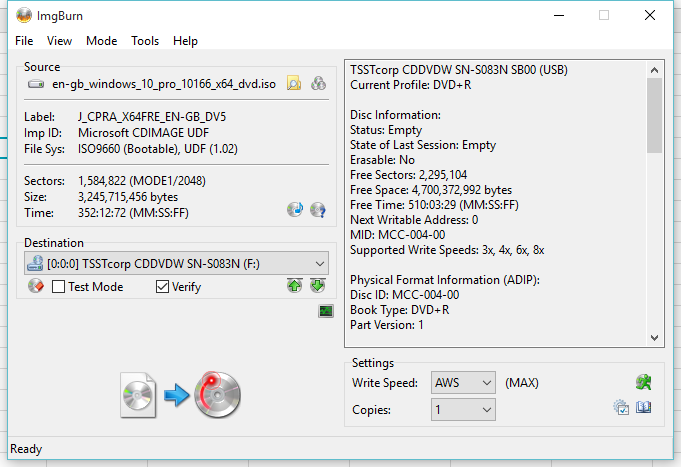The image size is (681, 467).
Task: Open the Write Speed AWS dropdown
Action: coord(463,383)
